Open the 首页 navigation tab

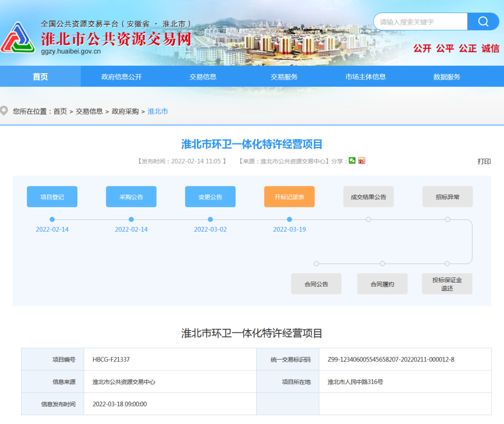[40, 77]
